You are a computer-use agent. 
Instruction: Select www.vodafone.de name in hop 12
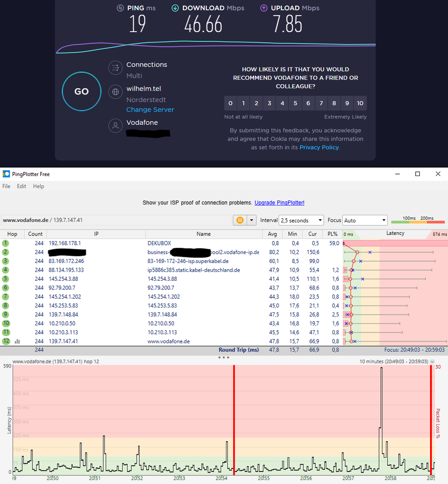168,341
